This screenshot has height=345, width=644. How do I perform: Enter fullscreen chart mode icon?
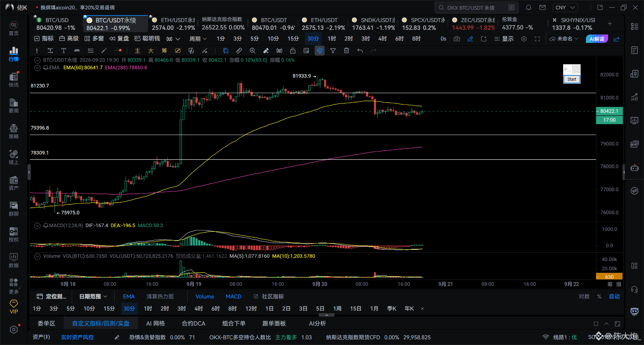click(537, 39)
